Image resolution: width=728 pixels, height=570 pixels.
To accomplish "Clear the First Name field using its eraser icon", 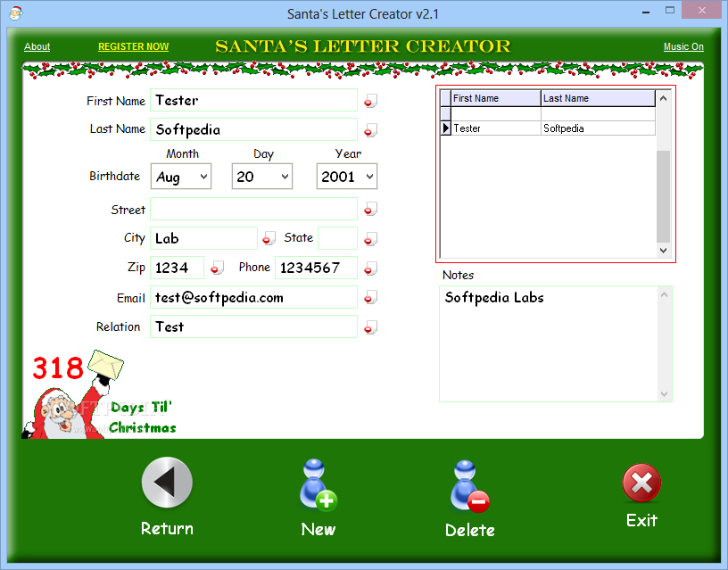I will tap(370, 101).
